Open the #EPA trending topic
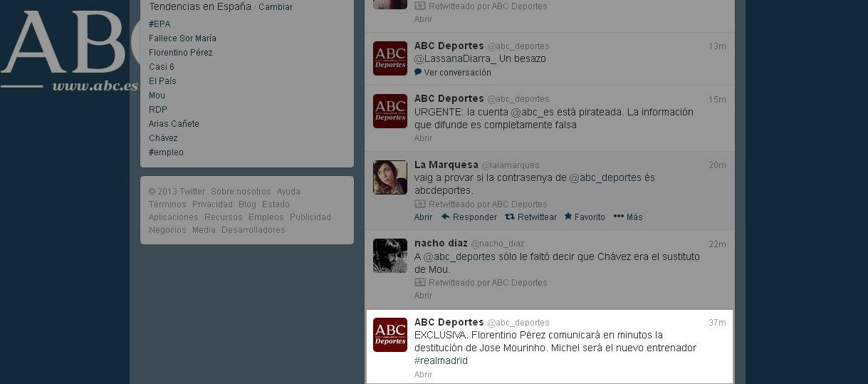The height and width of the screenshot is (384, 868). click(160, 24)
